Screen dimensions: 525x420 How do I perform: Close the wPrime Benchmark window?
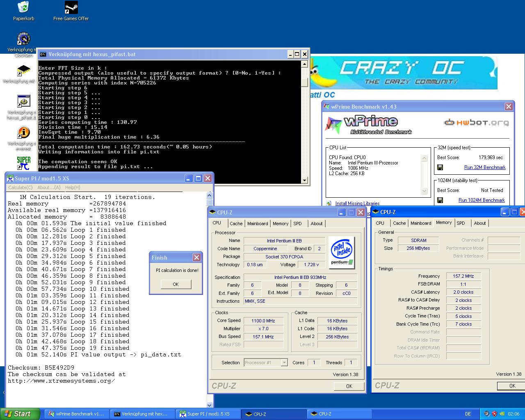click(x=509, y=107)
